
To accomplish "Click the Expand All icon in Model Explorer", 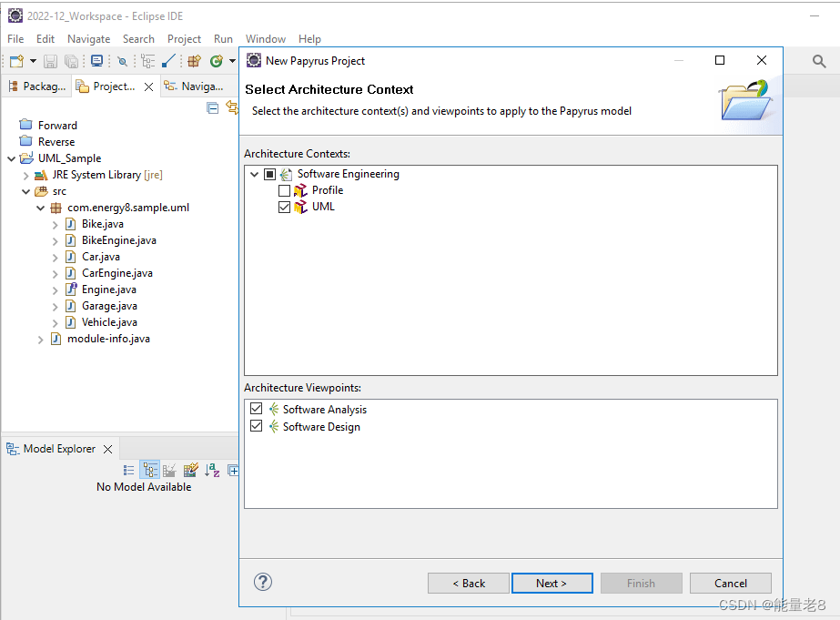I will point(233,471).
